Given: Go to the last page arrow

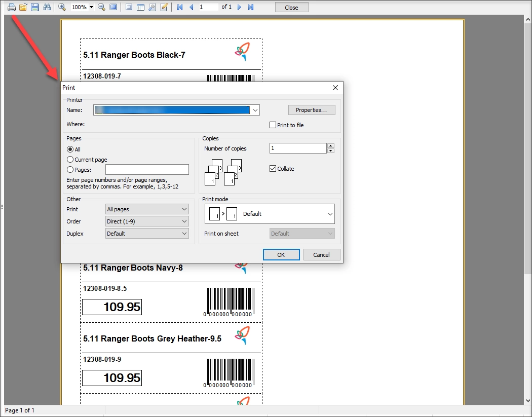Looking at the screenshot, I should [251, 7].
